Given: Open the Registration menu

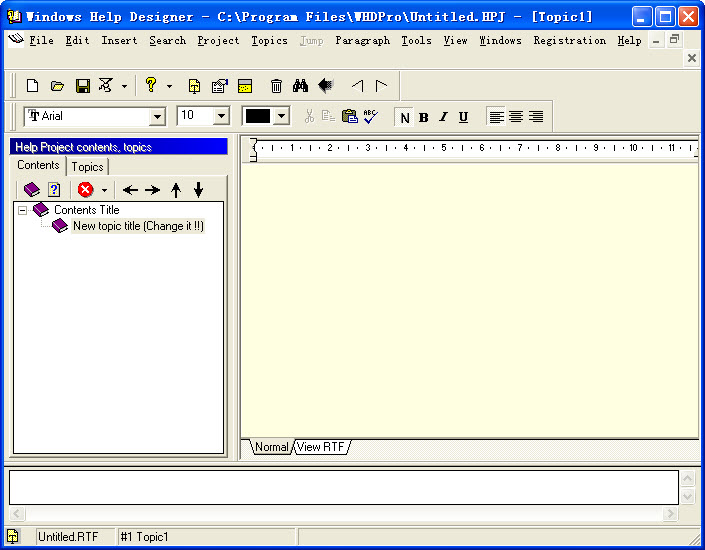Looking at the screenshot, I should (x=570, y=40).
